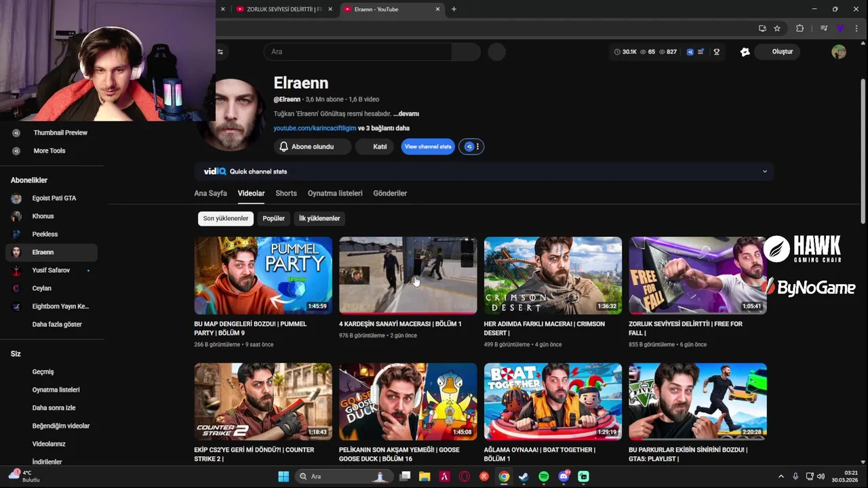Filter videos by İlk yüklenenler

(x=319, y=218)
